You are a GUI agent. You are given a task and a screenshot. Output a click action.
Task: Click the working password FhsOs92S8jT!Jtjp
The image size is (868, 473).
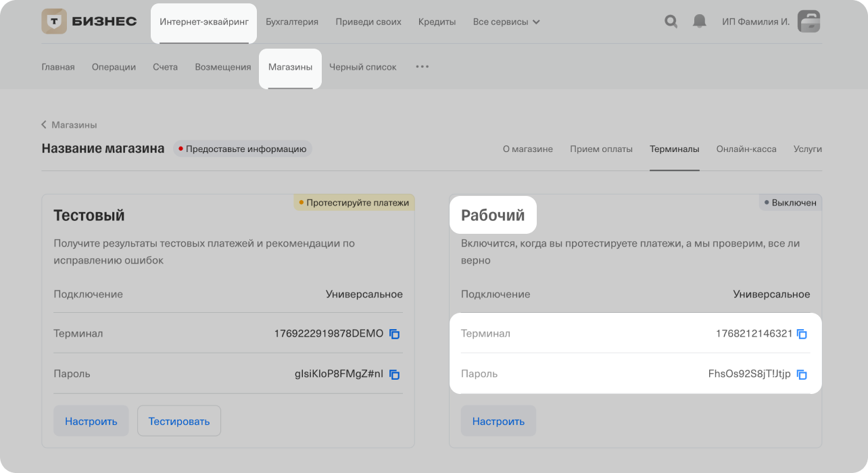point(749,374)
